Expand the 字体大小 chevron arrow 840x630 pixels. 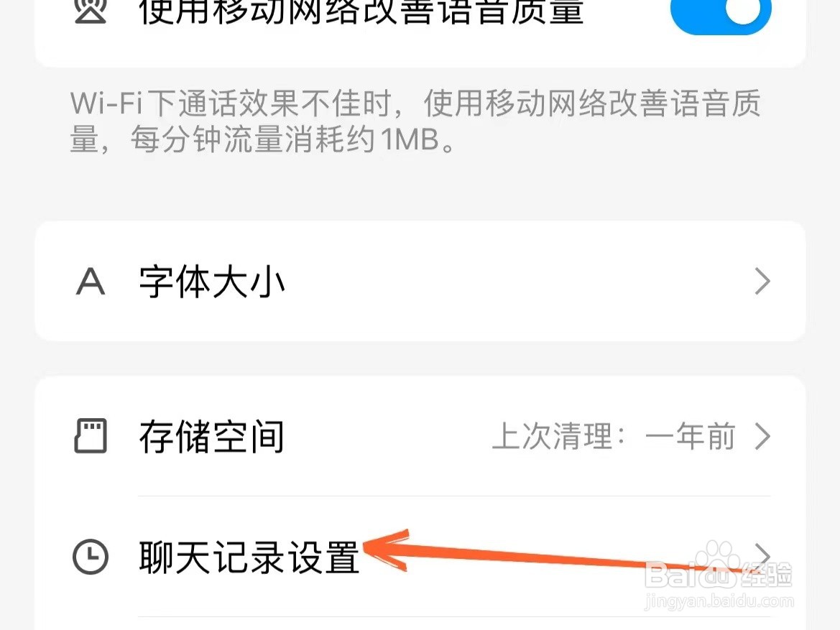pos(762,282)
